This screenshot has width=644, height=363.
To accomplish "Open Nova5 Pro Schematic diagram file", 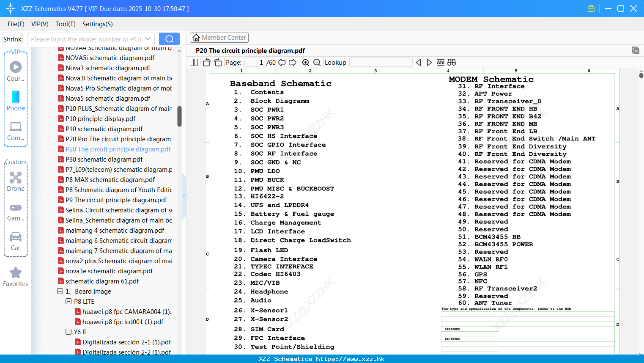I will tap(118, 88).
